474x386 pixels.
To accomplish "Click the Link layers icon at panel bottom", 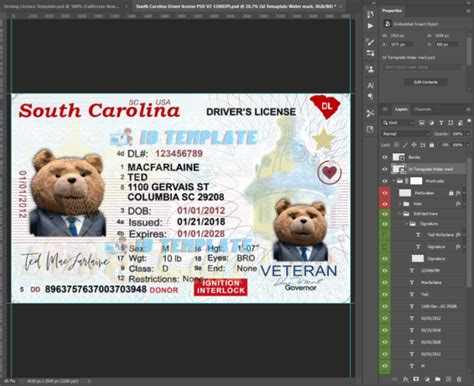I will coord(395,379).
